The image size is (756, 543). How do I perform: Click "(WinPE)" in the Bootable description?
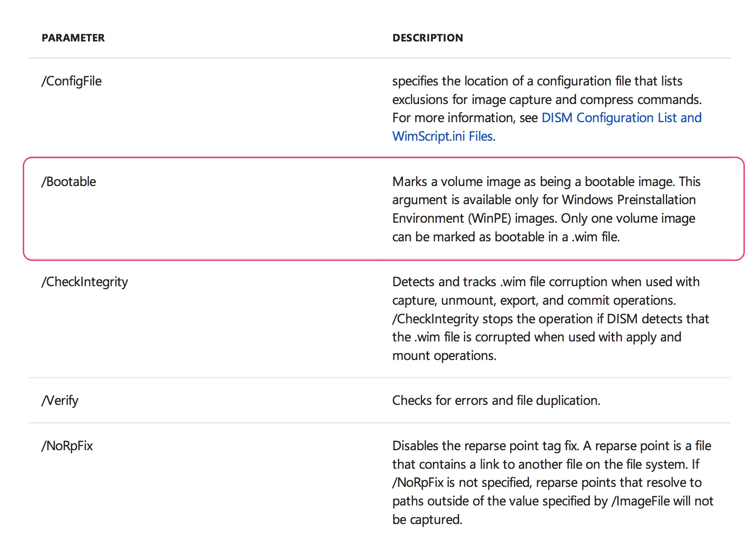(x=489, y=218)
